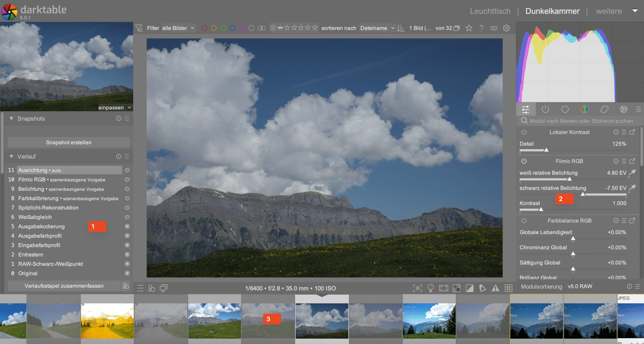Toggle the Farbbalance RGB module power switch
644x344 pixels.
(x=524, y=221)
